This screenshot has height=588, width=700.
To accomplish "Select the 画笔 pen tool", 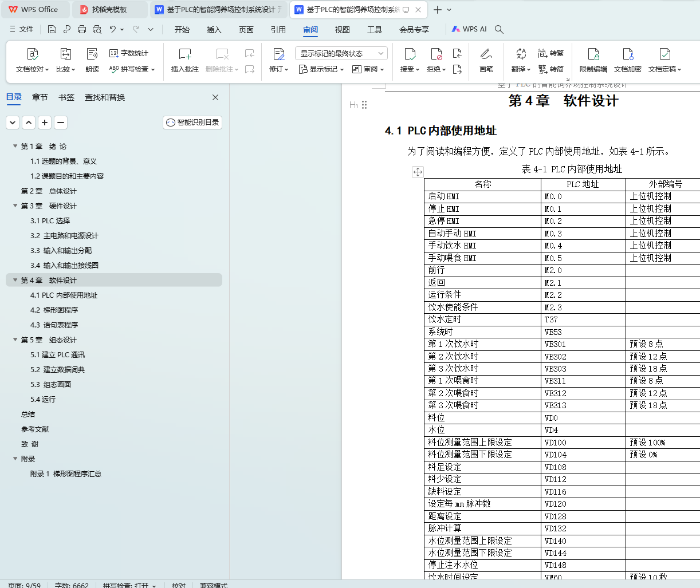I will tap(486, 61).
